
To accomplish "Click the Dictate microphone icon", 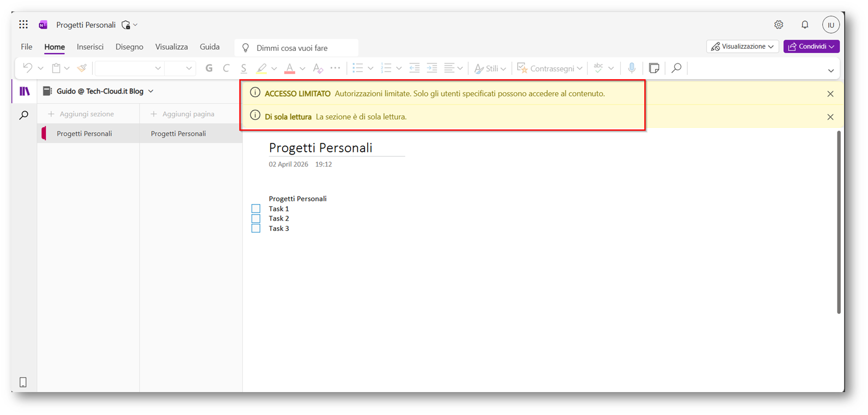I will click(x=631, y=68).
